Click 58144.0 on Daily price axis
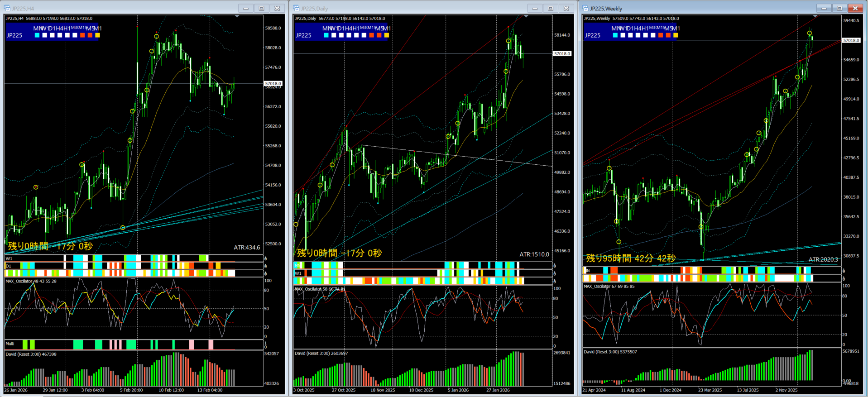Screen dimensions: 868x397 click(562, 35)
